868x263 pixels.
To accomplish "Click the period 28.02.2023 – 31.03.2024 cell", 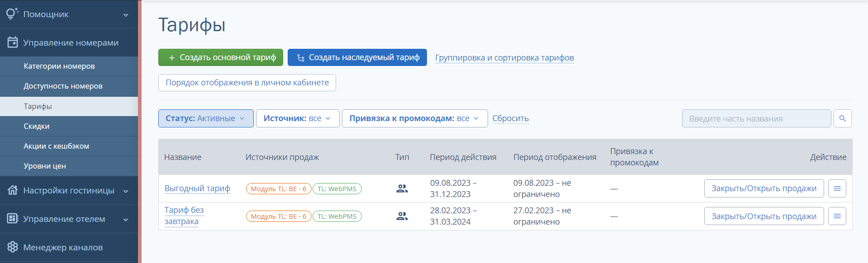I will point(453,216).
